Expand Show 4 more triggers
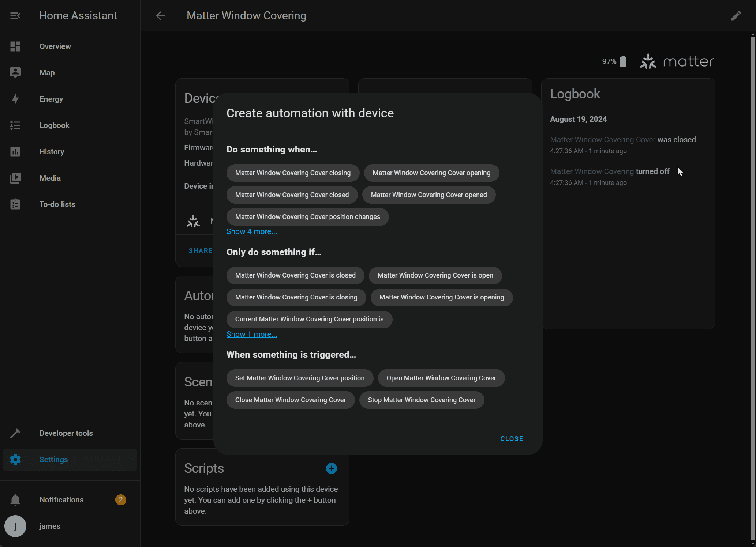756x547 pixels. [x=252, y=231]
